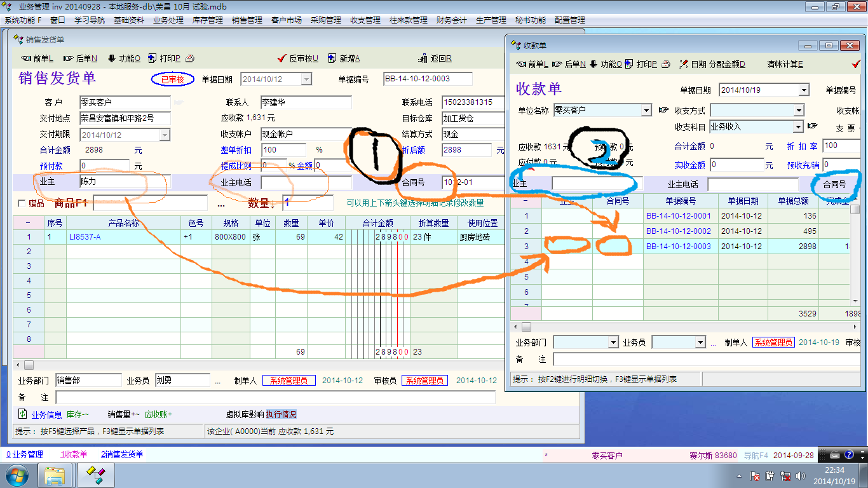Click the 新增A new document icon
This screenshot has height=488, width=868.
click(332, 58)
